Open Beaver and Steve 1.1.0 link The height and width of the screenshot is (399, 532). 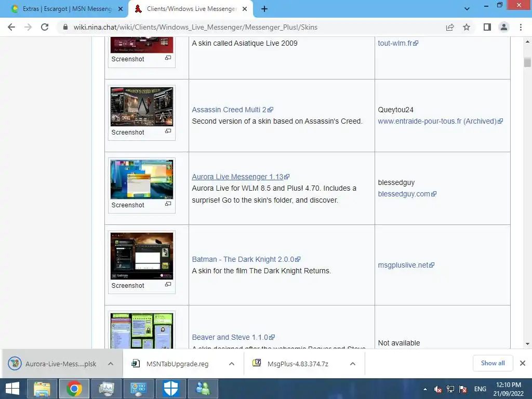pyautogui.click(x=233, y=337)
